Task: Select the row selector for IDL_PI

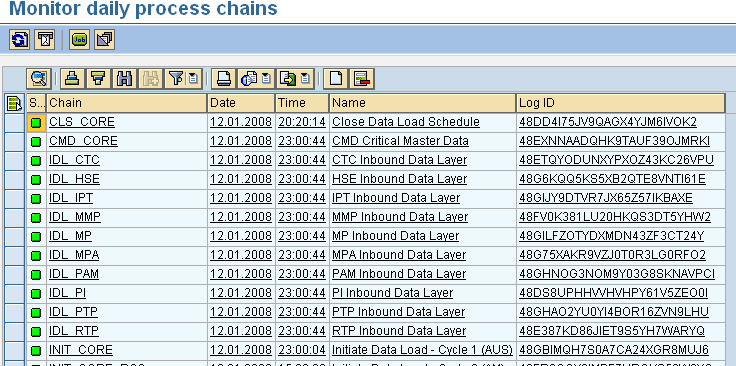Action: pos(15,293)
